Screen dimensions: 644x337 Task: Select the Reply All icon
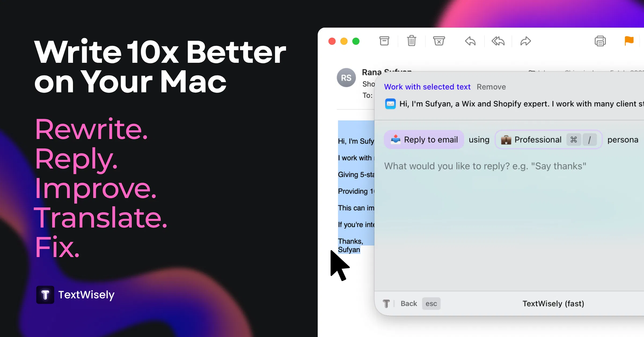point(498,41)
